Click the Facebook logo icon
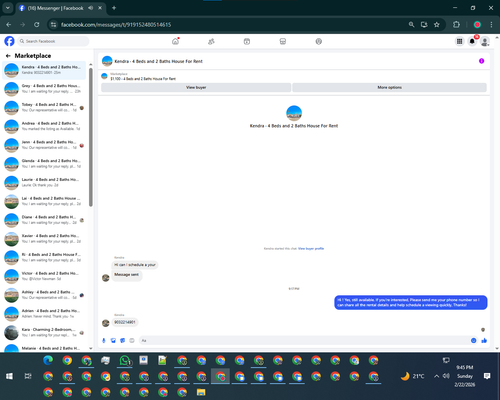The width and height of the screenshot is (500, 400). pos(9,41)
